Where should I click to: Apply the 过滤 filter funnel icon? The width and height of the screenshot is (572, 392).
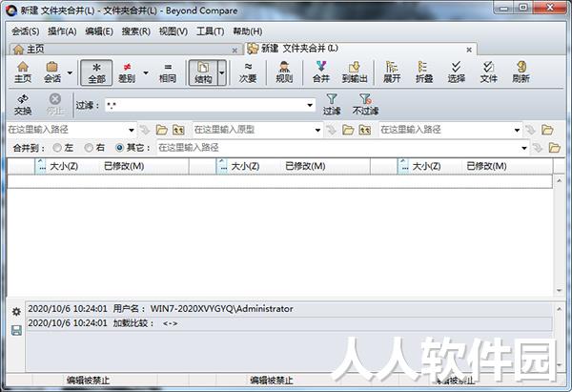(332, 104)
